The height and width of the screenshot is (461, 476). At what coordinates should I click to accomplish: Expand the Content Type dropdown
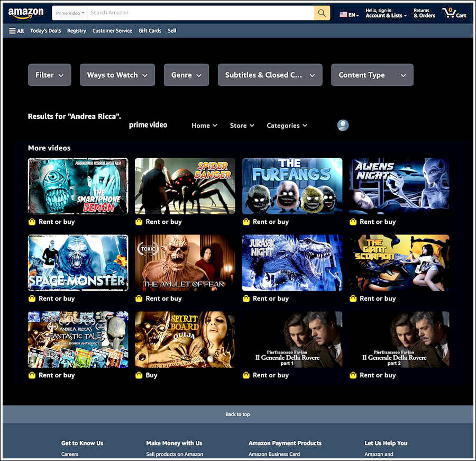pos(372,75)
